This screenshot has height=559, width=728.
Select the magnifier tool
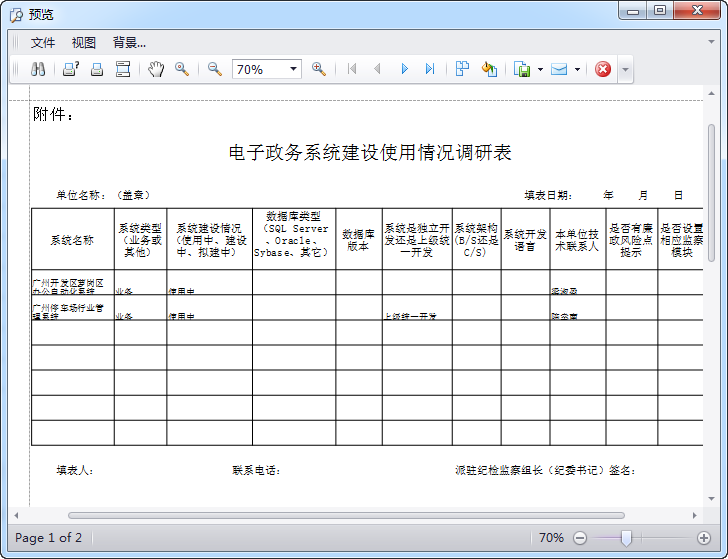point(182,69)
